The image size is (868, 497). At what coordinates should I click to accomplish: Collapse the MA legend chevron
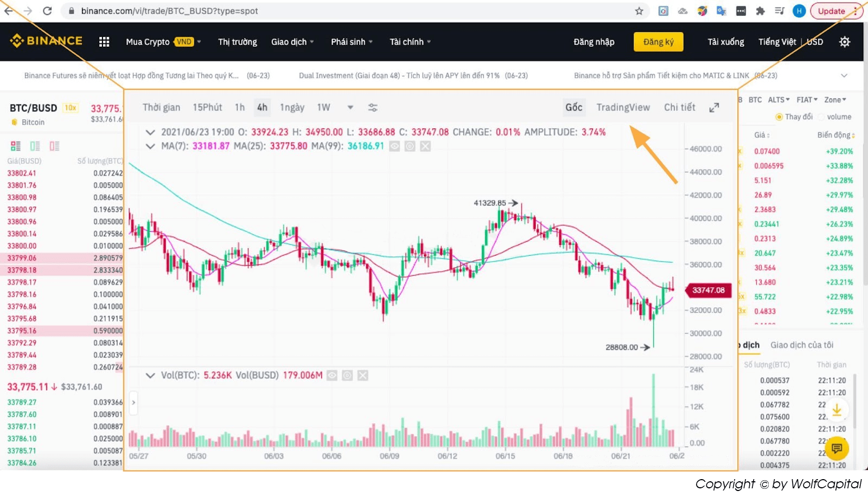pyautogui.click(x=150, y=146)
